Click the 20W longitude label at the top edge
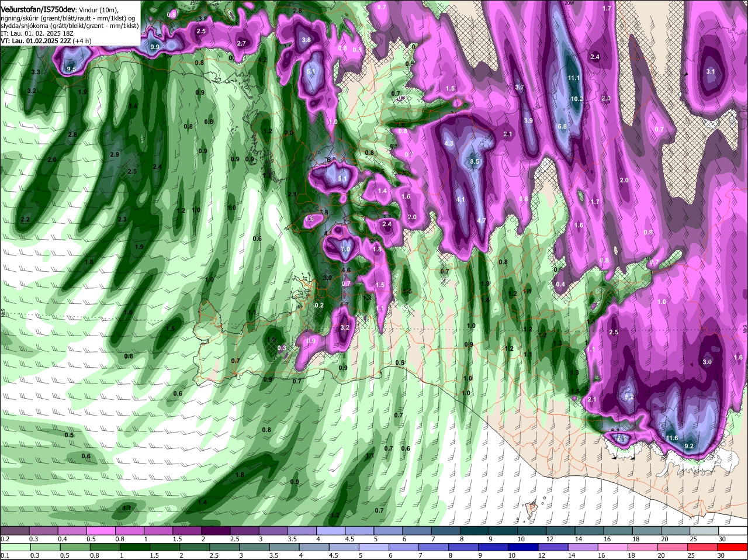Image resolution: width=748 pixels, height=560 pixels. (569, 3)
